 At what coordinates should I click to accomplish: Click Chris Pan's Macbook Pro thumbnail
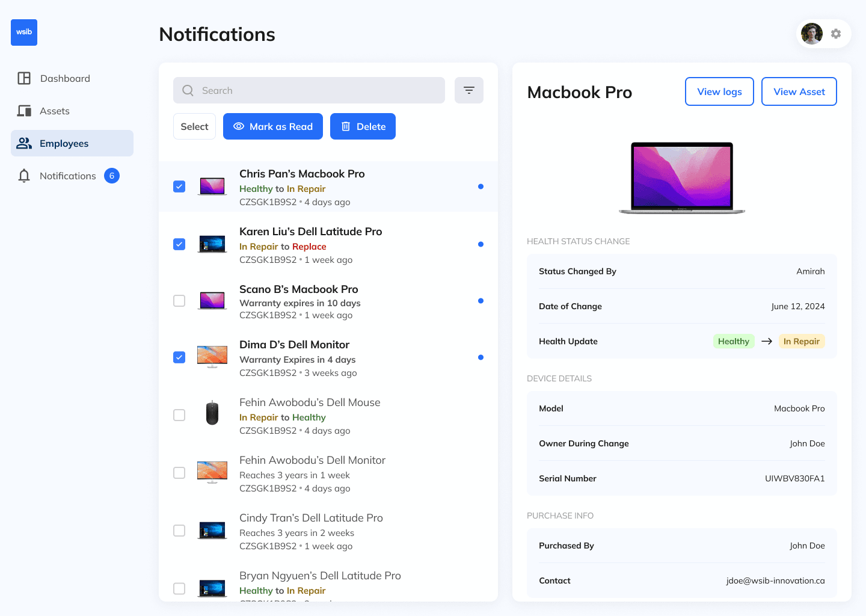212,186
